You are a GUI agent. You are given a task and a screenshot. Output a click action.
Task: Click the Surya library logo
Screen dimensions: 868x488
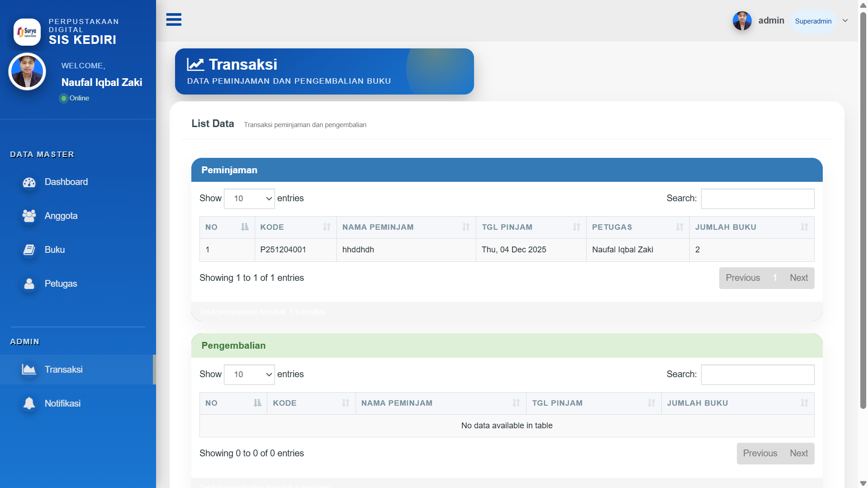click(x=27, y=32)
